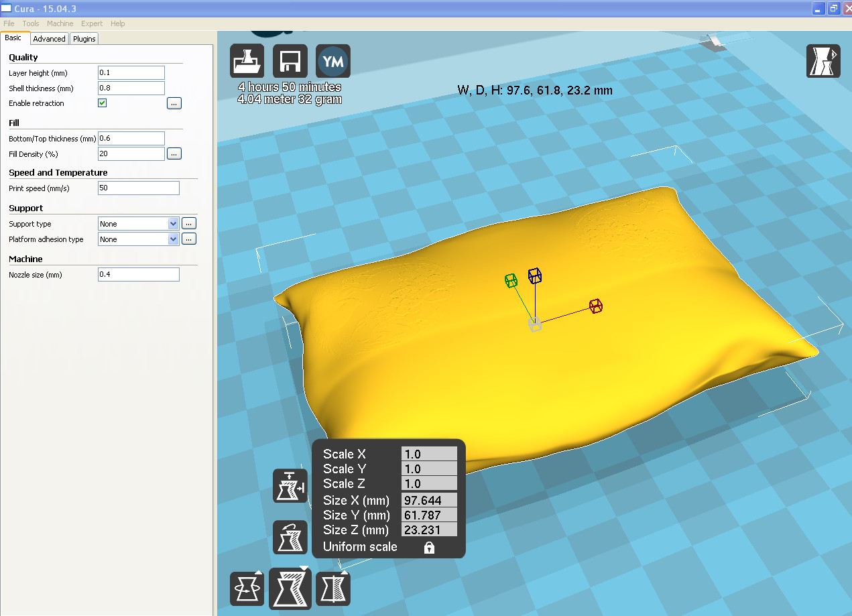Click the Print speed input field
Screen dimensions: 852x616
pyautogui.click(x=139, y=188)
